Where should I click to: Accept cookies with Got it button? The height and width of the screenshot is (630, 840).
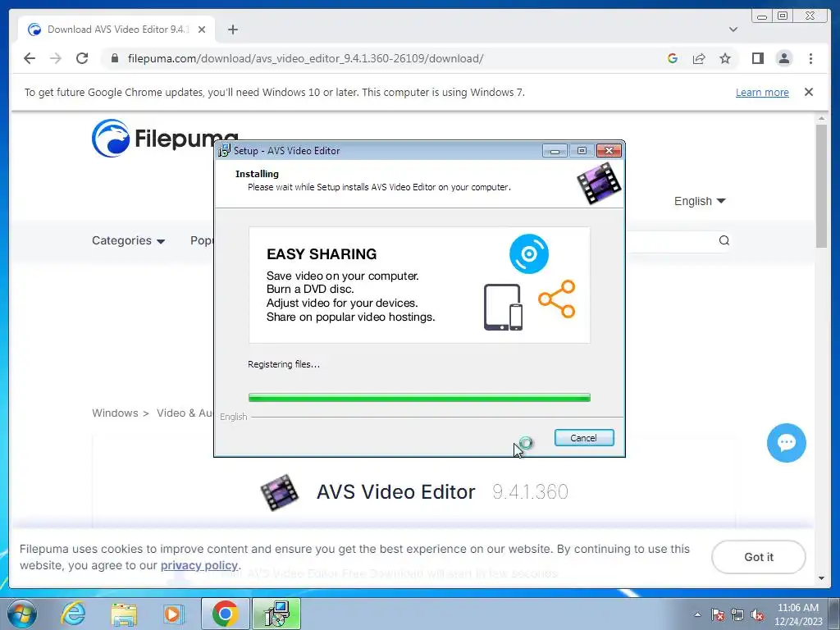click(x=759, y=557)
